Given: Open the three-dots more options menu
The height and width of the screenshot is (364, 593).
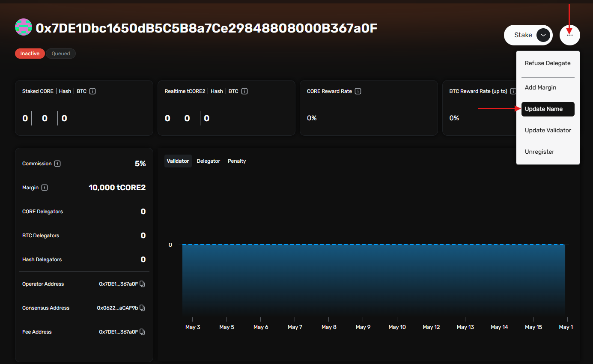Looking at the screenshot, I should click(x=569, y=35).
